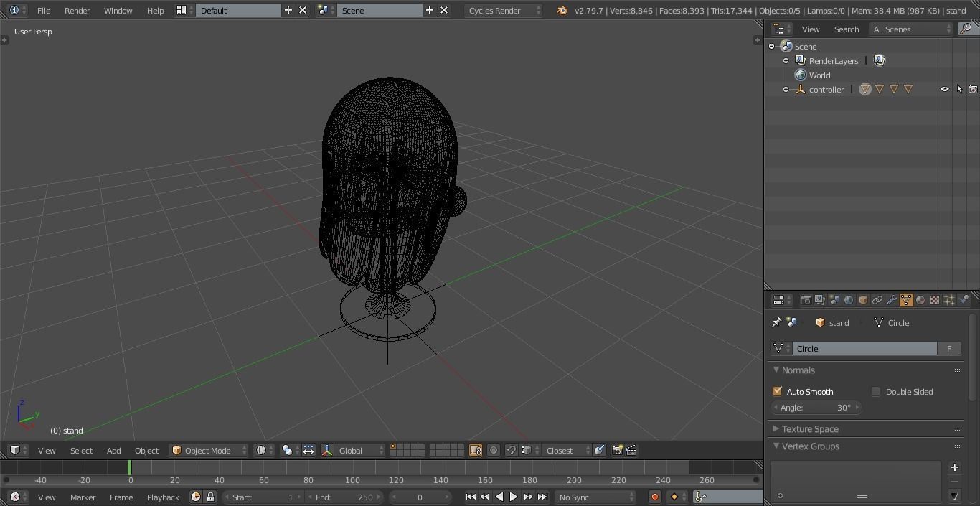The width and height of the screenshot is (980, 506).
Task: Click the Start frame field
Action: 263,497
